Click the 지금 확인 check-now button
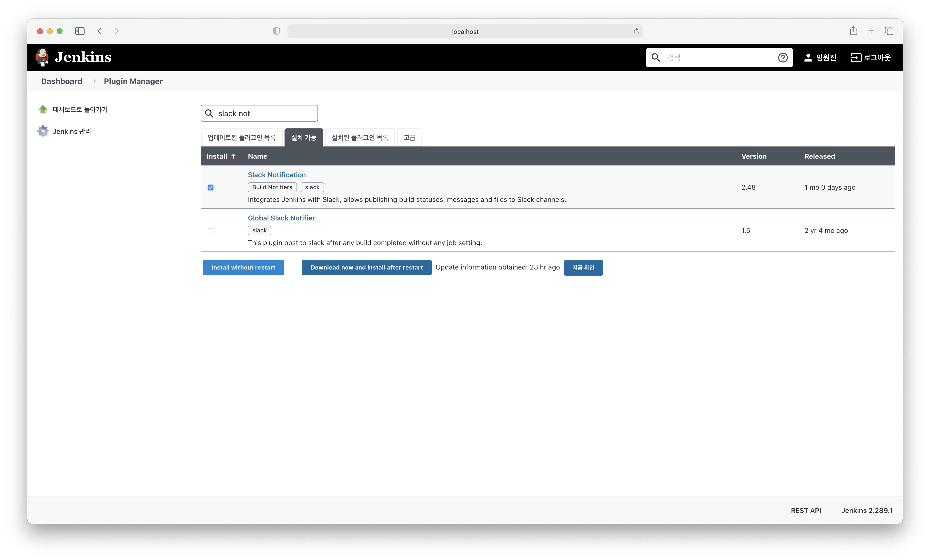 click(x=583, y=268)
